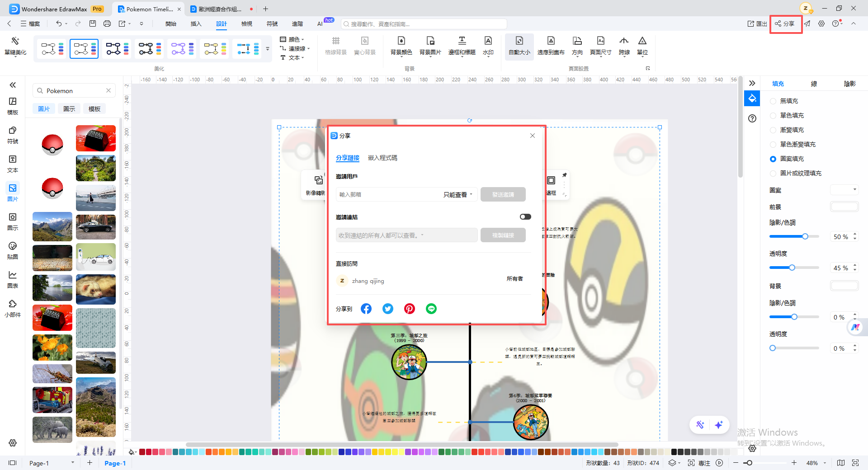
Task: Click the Twitter share icon
Action: (x=388, y=309)
